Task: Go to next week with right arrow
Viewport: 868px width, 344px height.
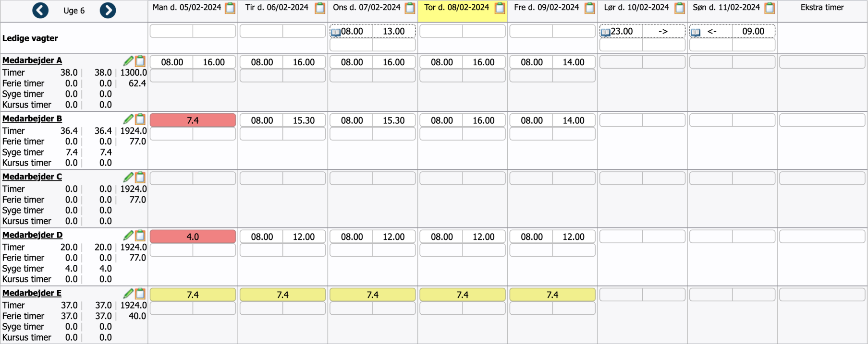Action: (x=108, y=10)
